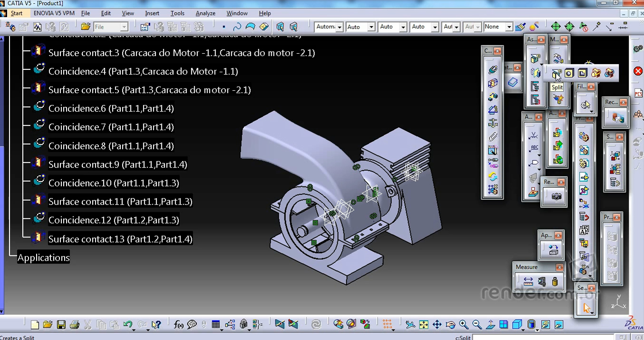Select Coincidence.10 (Part1.1,Part1.3) constraint

(114, 183)
